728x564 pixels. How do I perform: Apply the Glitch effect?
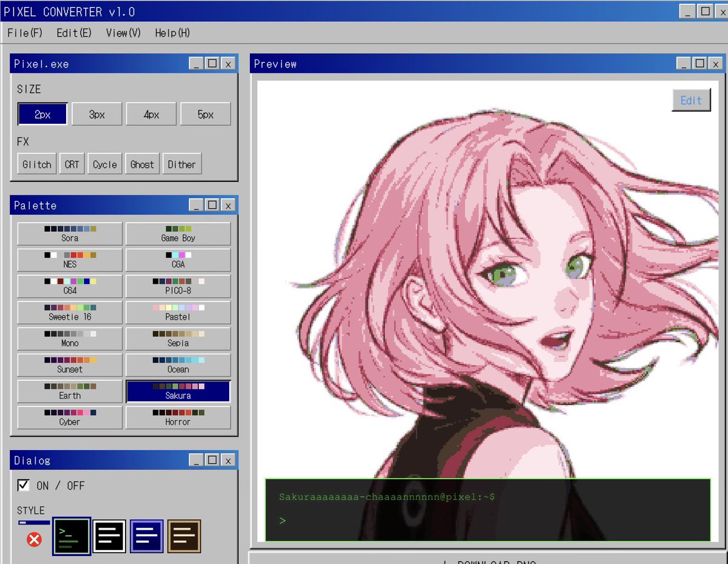pyautogui.click(x=36, y=164)
